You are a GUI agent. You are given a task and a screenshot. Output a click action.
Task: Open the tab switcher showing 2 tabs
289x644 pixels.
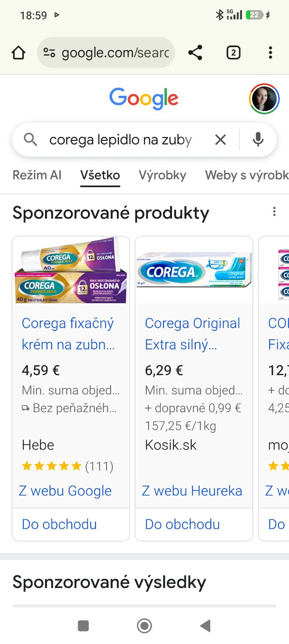click(234, 53)
